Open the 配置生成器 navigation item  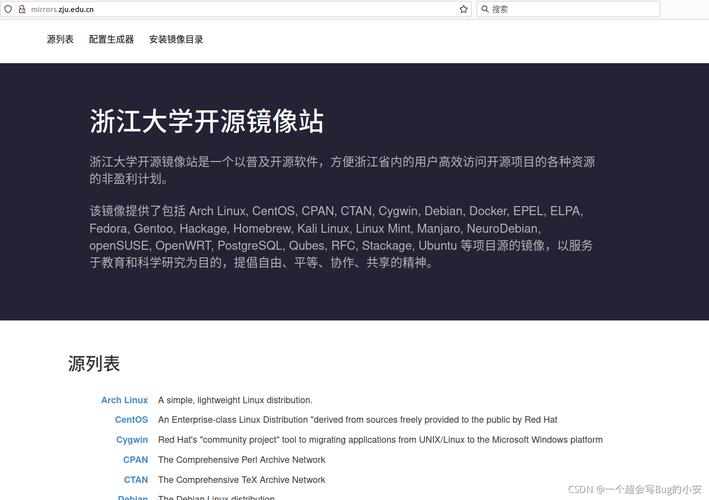111,39
